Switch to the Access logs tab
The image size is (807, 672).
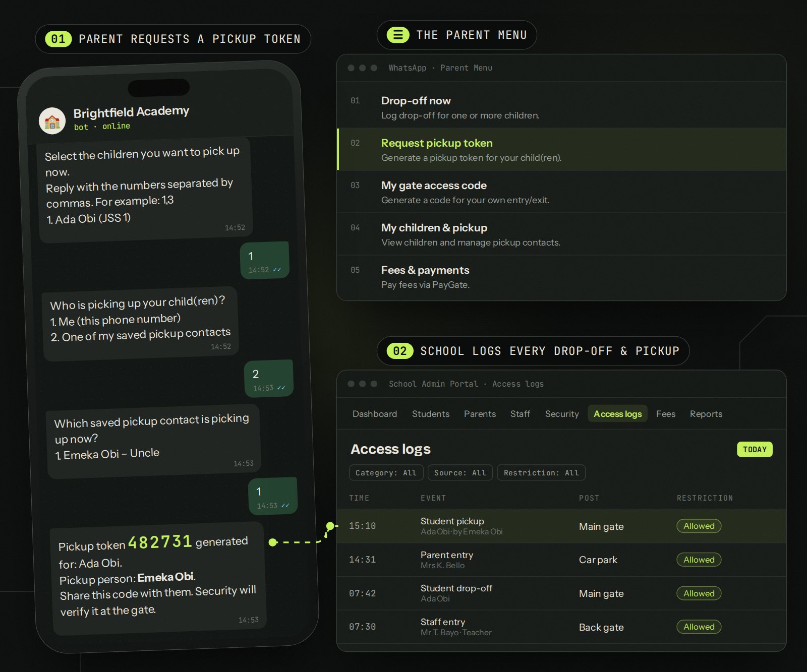pyautogui.click(x=617, y=414)
